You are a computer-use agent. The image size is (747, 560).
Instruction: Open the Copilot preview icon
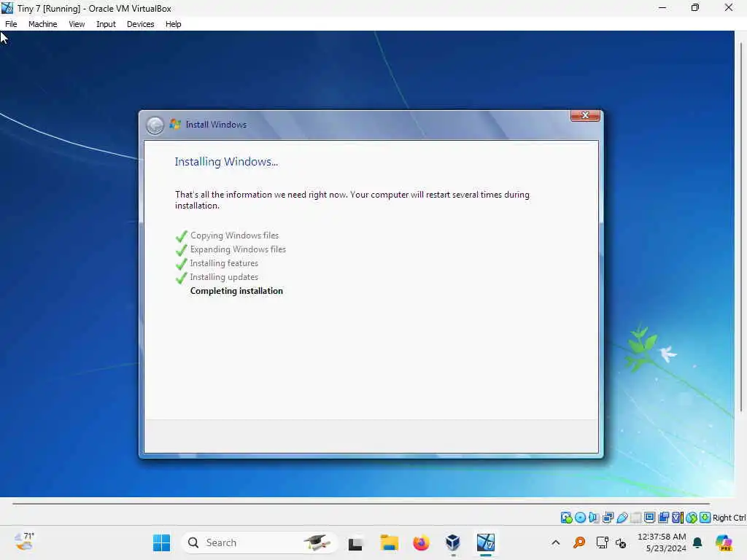pos(724,542)
